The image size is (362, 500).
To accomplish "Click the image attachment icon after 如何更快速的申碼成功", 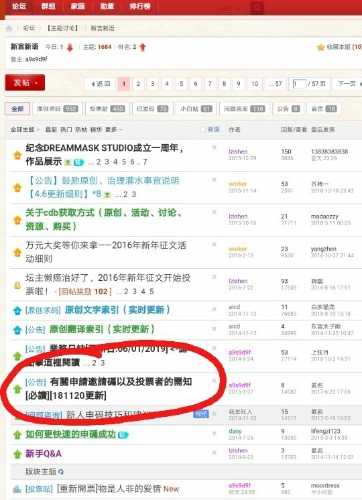I will tap(123, 435).
